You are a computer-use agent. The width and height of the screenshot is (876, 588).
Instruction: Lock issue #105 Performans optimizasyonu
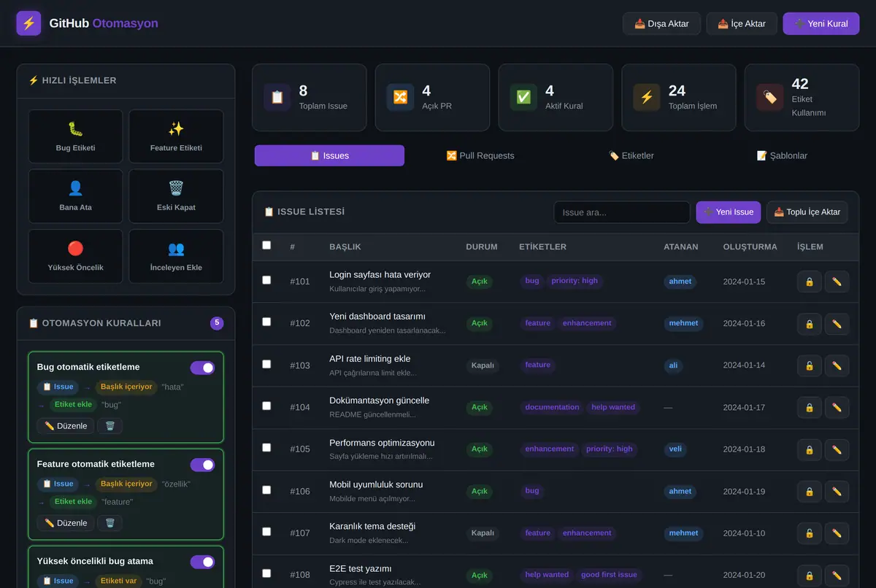[x=810, y=449]
